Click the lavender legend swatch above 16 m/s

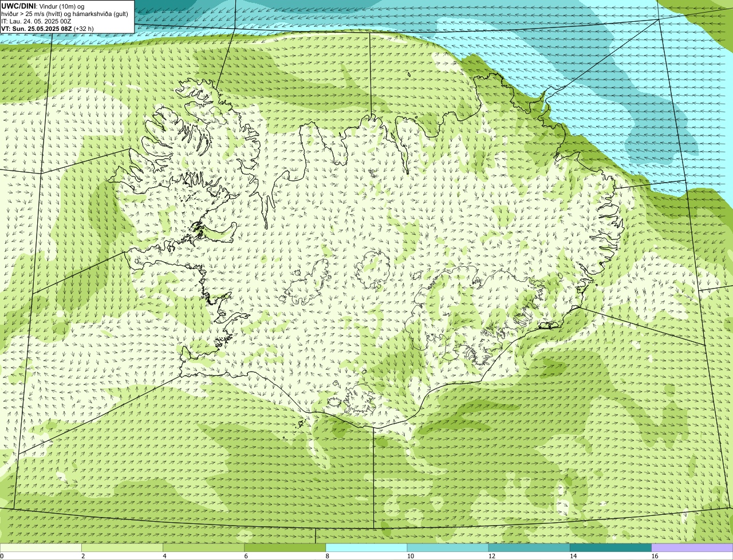coord(692,548)
